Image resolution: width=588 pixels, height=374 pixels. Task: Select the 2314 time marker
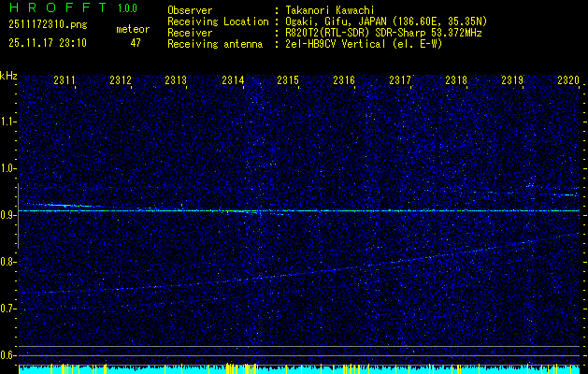tap(233, 81)
